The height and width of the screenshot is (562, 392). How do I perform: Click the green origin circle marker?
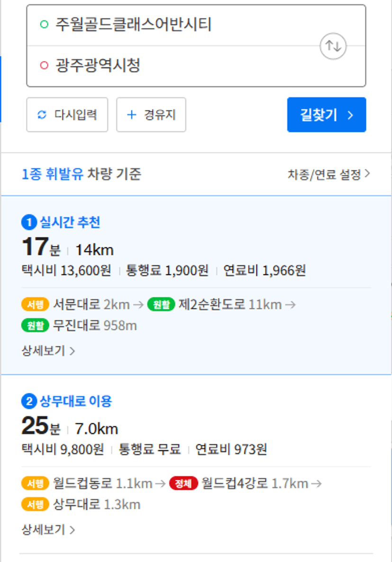(44, 25)
